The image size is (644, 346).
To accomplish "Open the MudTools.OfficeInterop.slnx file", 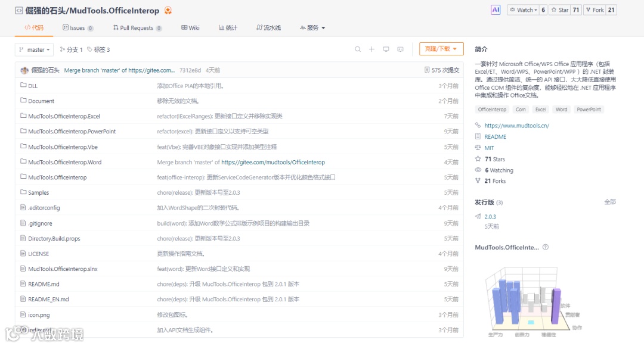I will pyautogui.click(x=63, y=269).
